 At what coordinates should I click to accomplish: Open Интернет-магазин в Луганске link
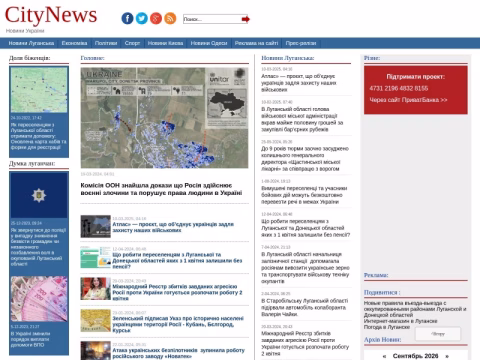pyautogui.click(x=401, y=321)
